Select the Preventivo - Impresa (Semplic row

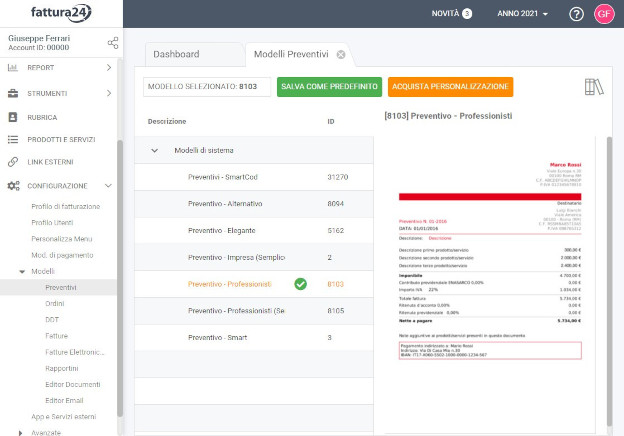tap(254, 257)
